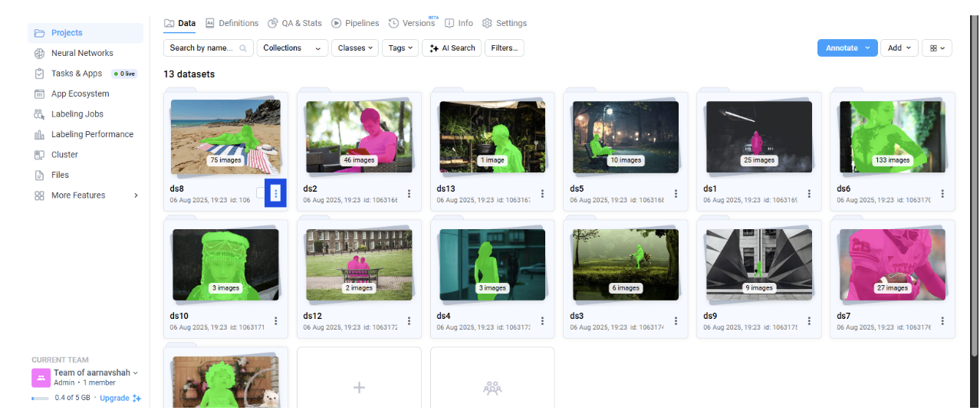
Task: Open ds12 dataset thumbnail
Action: pyautogui.click(x=358, y=264)
